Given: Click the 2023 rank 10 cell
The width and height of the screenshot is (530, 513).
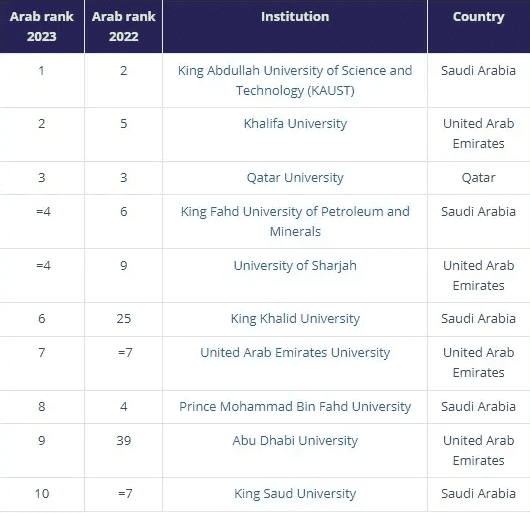Looking at the screenshot, I should 42,494.
